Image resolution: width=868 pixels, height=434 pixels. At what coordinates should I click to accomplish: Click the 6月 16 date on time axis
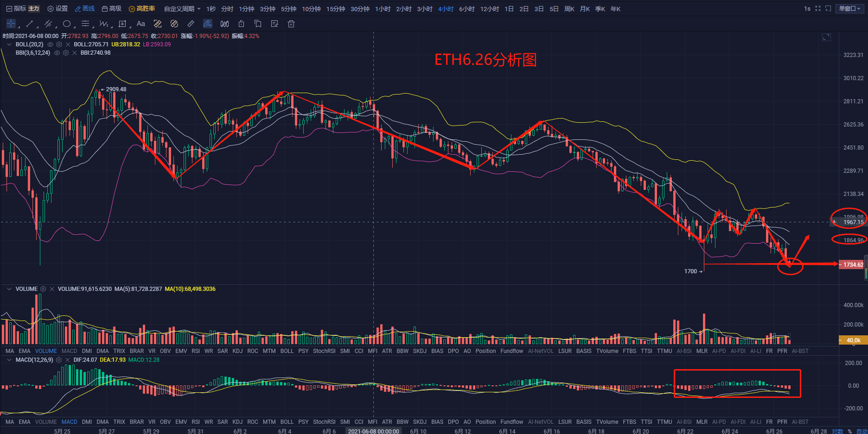click(x=552, y=431)
